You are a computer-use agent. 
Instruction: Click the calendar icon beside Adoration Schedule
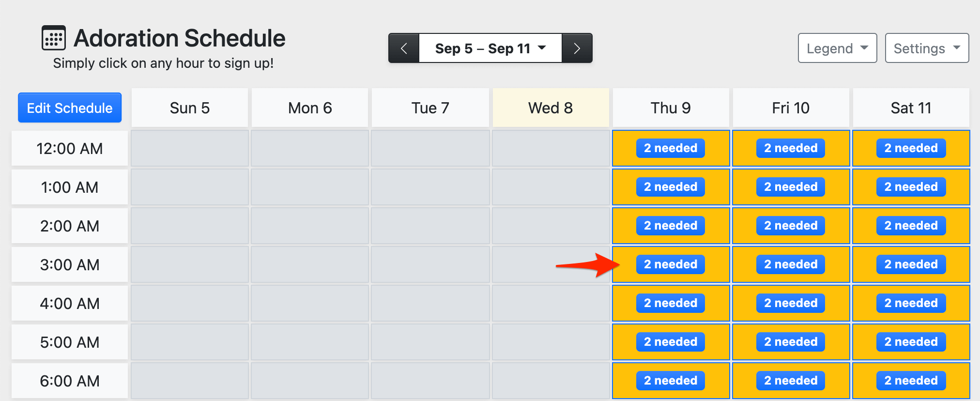(53, 38)
